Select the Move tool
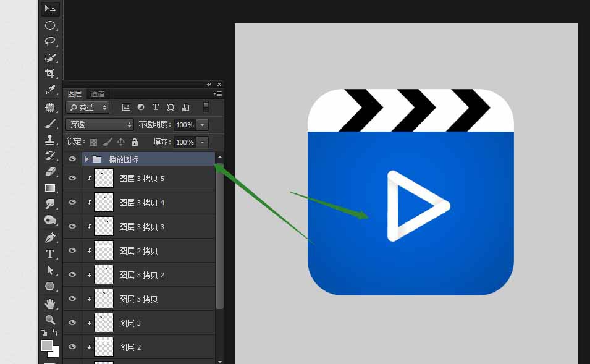Viewport: 590px width, 364px height. click(50, 9)
